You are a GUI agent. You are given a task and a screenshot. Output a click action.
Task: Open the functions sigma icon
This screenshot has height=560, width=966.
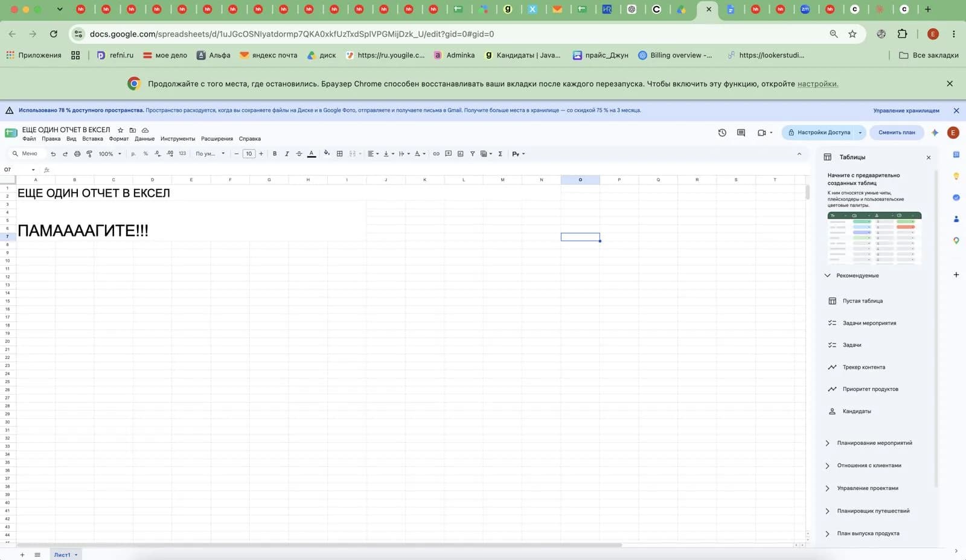[x=501, y=154]
